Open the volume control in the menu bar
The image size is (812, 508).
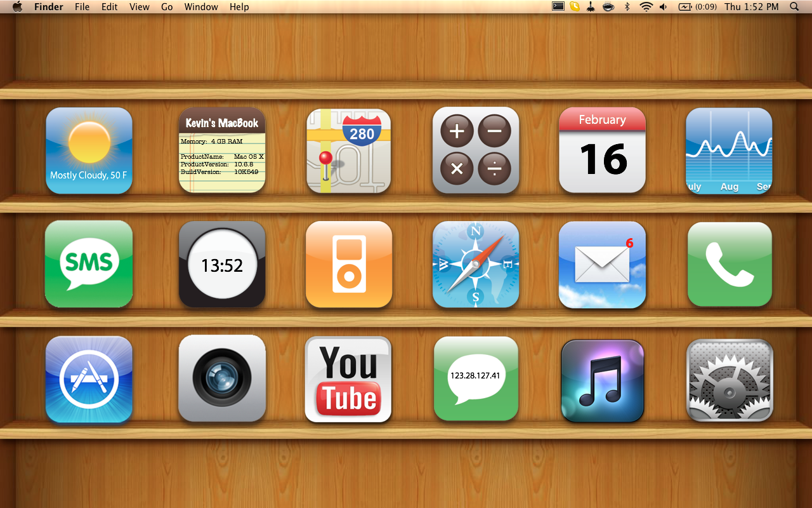tap(664, 7)
